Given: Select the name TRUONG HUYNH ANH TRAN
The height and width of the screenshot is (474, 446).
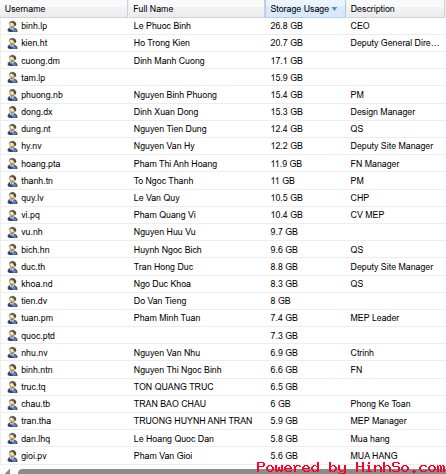Looking at the screenshot, I should pos(193,421).
